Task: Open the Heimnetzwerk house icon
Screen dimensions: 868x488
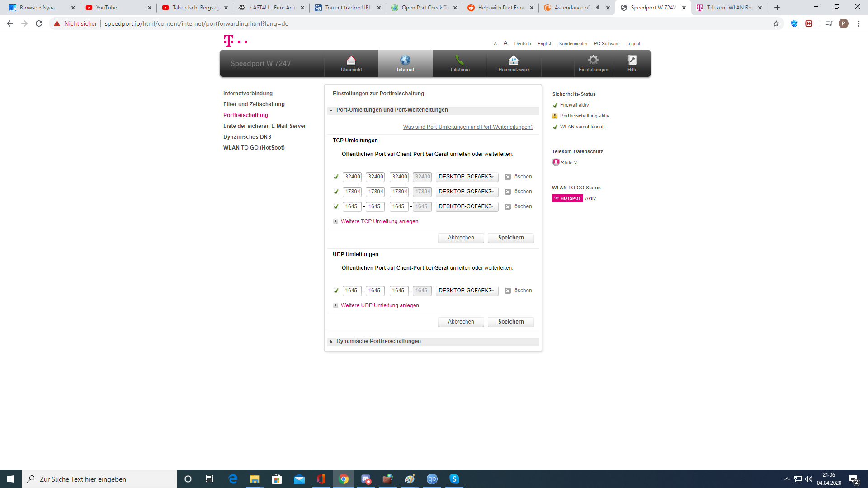Action: 514,60
